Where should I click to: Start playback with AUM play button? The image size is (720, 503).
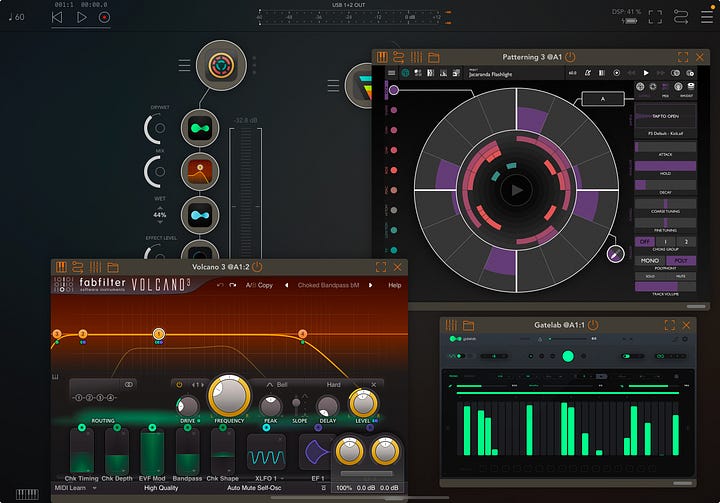click(81, 17)
